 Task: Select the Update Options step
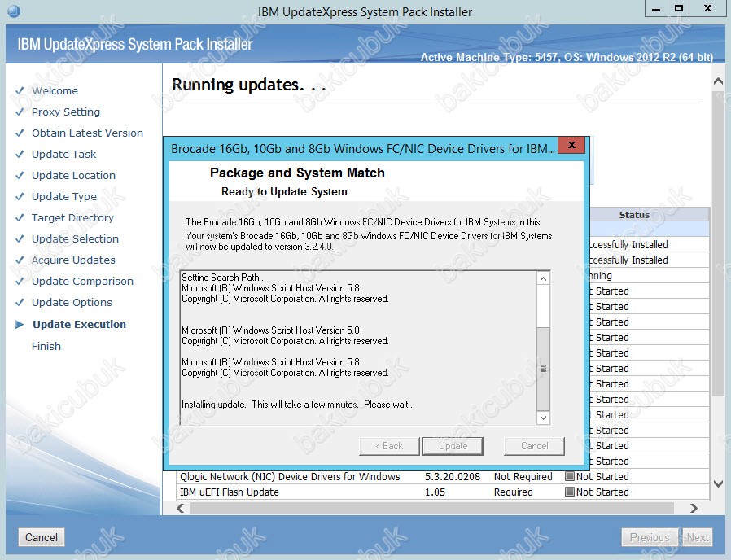click(x=72, y=303)
